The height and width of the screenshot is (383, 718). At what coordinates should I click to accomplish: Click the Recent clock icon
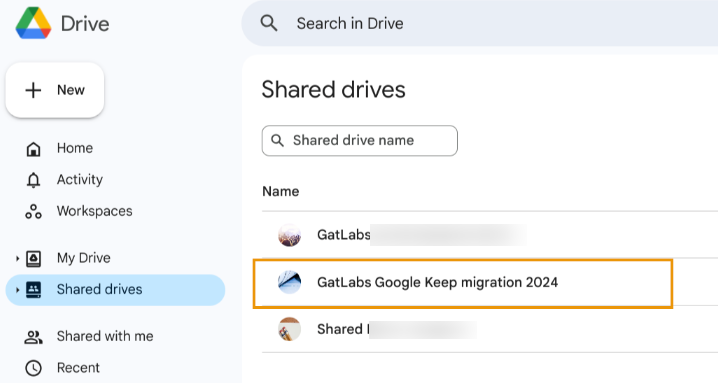33,368
